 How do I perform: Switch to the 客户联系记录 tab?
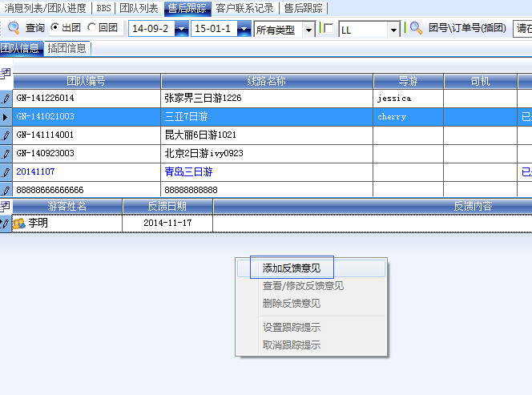pos(244,8)
